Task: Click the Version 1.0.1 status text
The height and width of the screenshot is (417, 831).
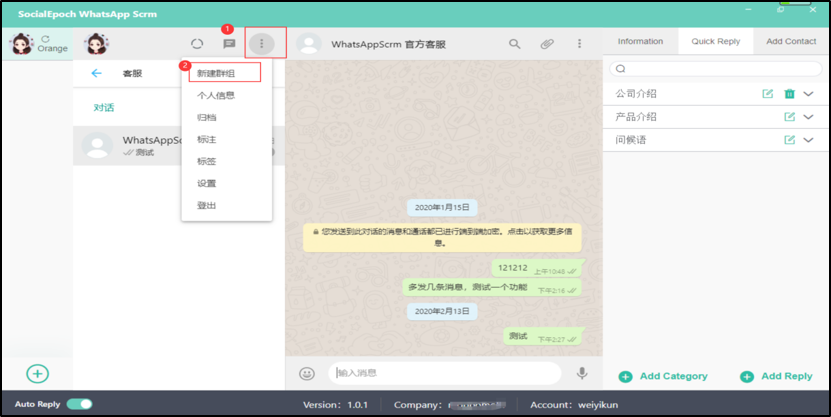Action: click(x=335, y=405)
